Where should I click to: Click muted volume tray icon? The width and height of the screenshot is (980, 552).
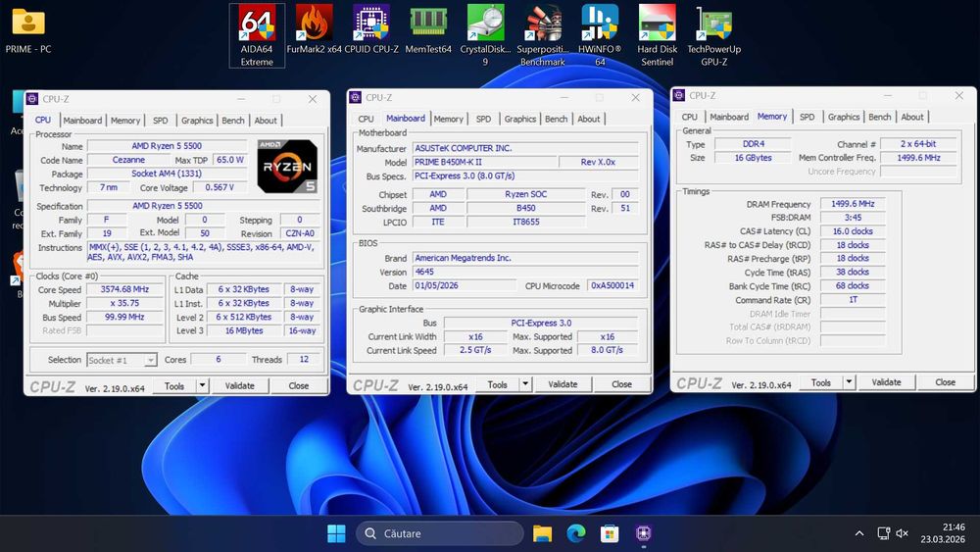click(902, 533)
